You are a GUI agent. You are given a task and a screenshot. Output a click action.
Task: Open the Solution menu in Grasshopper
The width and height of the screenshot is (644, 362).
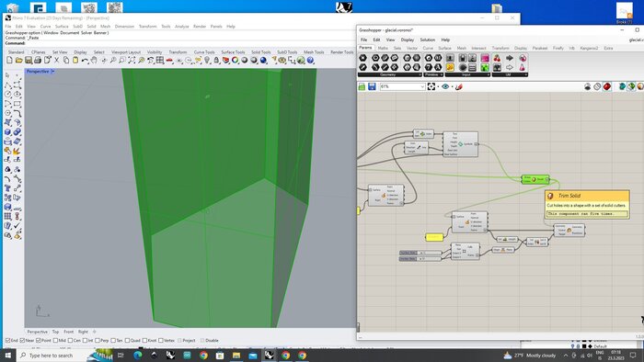pyautogui.click(x=427, y=40)
